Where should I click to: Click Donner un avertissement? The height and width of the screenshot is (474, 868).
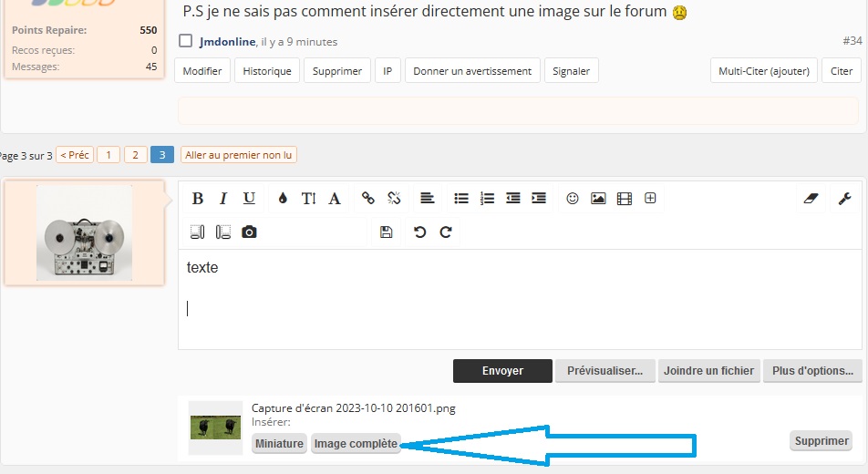pyautogui.click(x=472, y=71)
